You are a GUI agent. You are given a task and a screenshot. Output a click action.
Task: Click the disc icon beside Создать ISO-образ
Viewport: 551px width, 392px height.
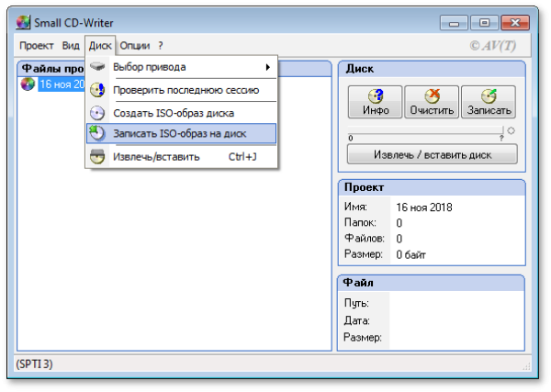click(97, 113)
